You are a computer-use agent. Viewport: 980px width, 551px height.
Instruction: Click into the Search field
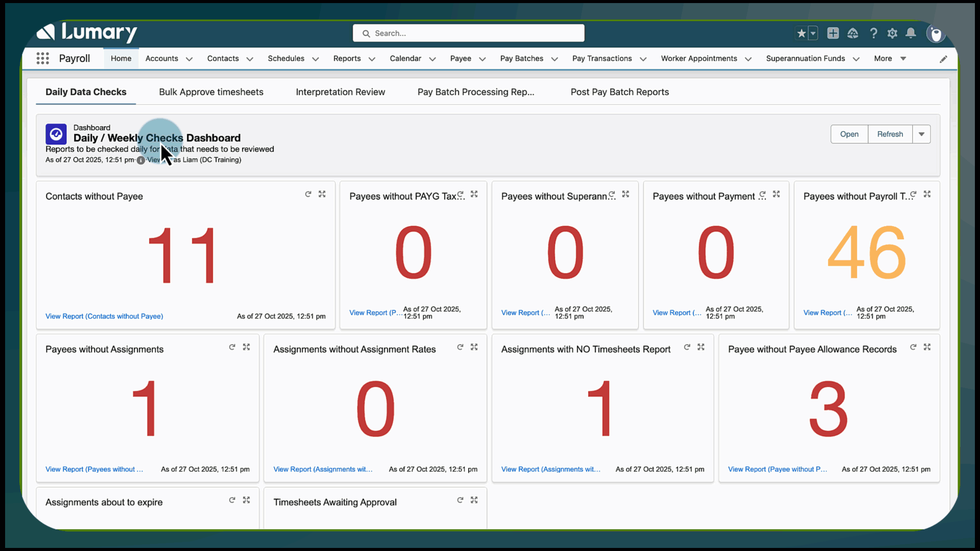[469, 33]
